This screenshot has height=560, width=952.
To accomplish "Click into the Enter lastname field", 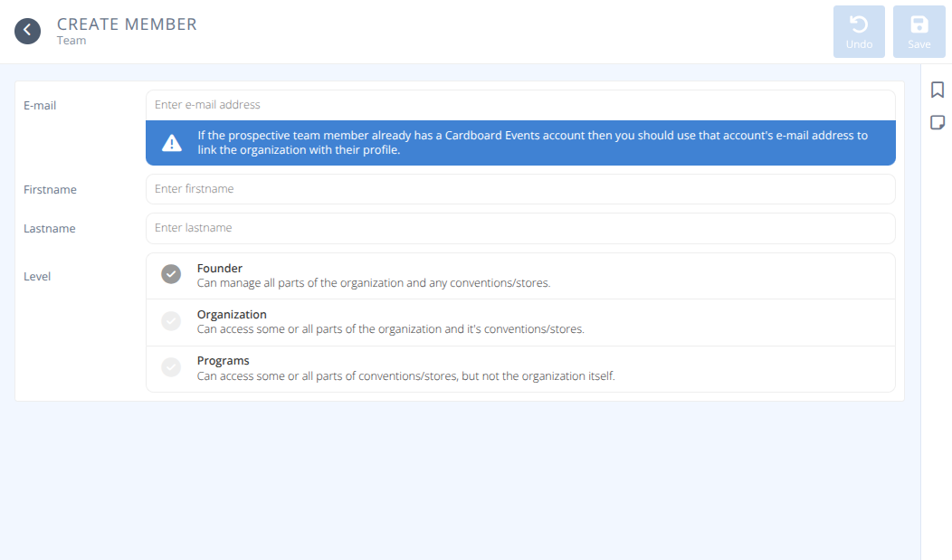I will click(520, 228).
